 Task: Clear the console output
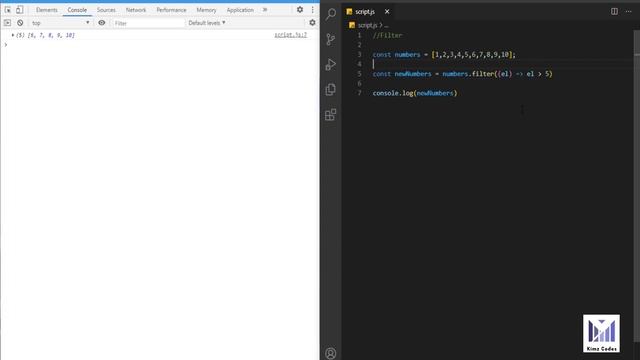(x=20, y=23)
